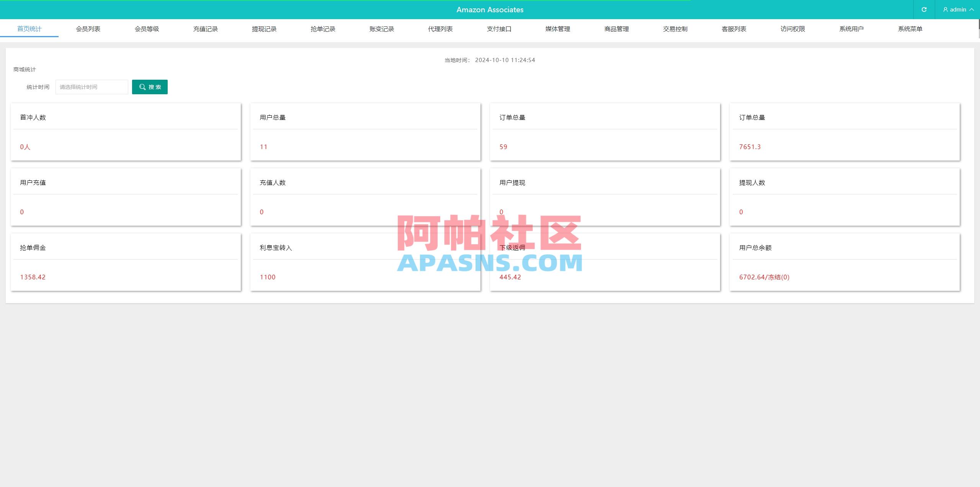Select 媒体管理 in the navigation
The image size is (980, 487).
click(x=557, y=29)
